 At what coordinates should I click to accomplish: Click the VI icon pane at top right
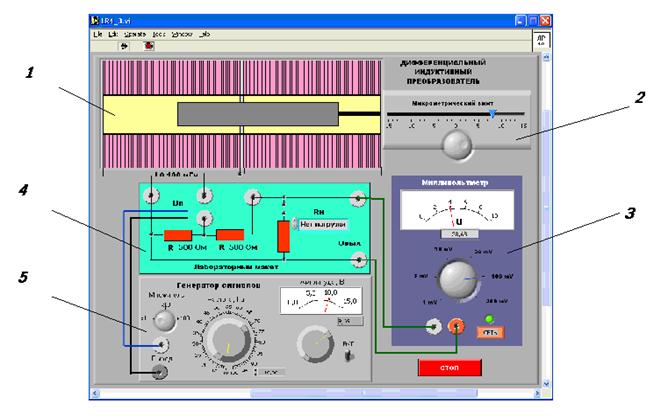pos(542,41)
